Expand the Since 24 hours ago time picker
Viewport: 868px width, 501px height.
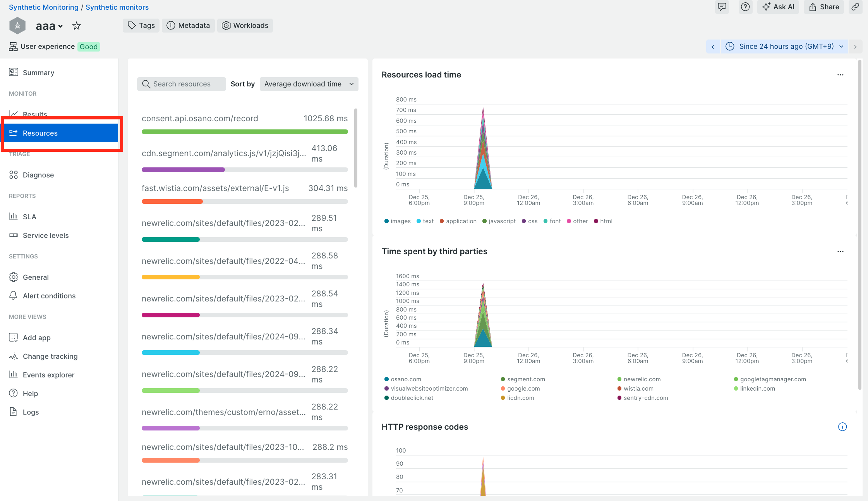coord(784,46)
